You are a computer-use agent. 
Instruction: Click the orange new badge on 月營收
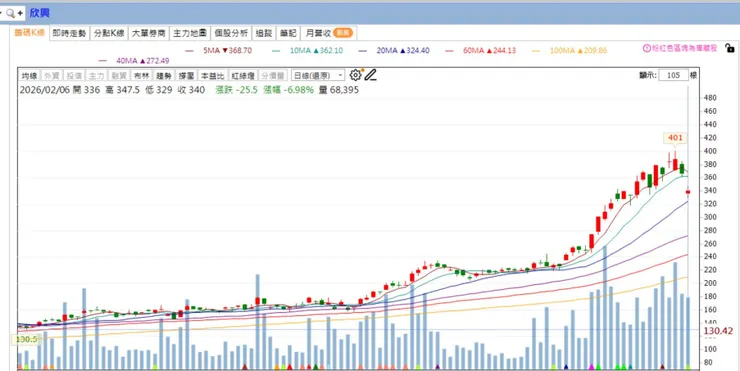[x=343, y=33]
